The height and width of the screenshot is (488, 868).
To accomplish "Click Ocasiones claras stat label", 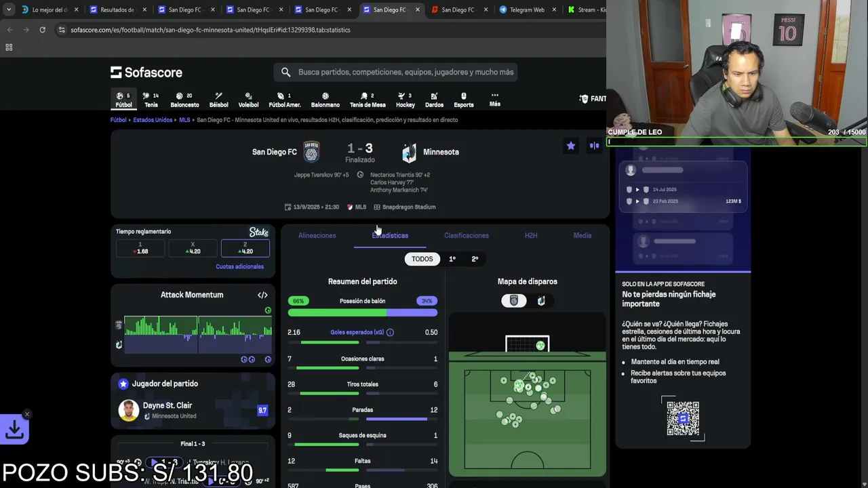I will click(363, 359).
